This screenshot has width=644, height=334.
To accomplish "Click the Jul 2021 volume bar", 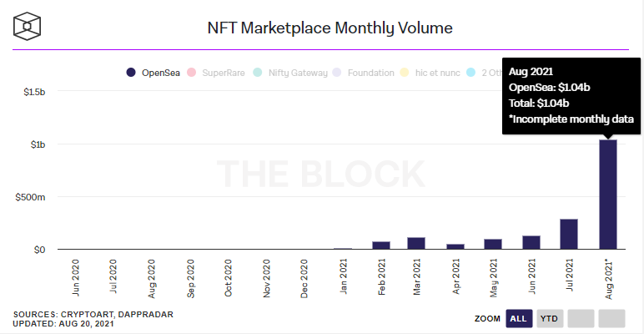I will (569, 235).
